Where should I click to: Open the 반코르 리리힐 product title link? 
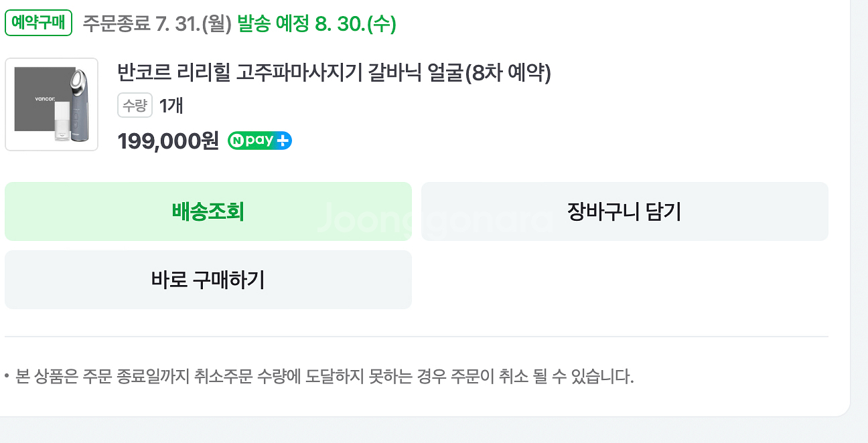[334, 72]
